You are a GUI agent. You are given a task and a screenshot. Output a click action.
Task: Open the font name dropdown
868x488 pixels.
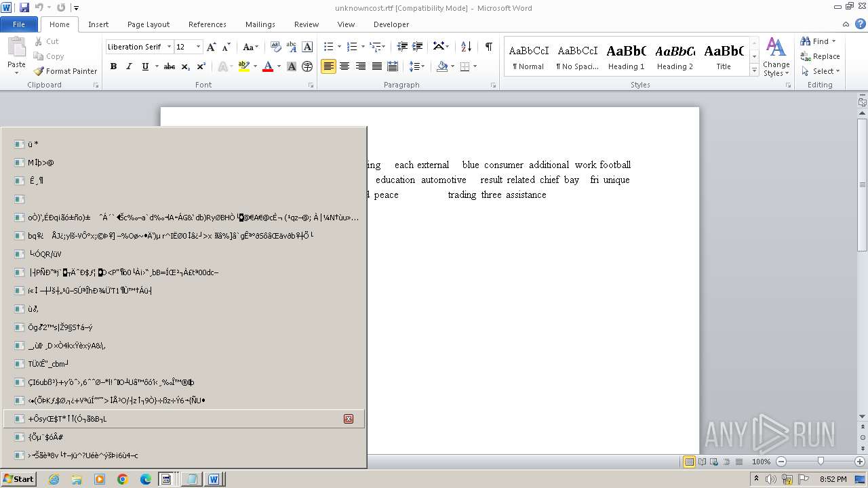click(x=169, y=47)
